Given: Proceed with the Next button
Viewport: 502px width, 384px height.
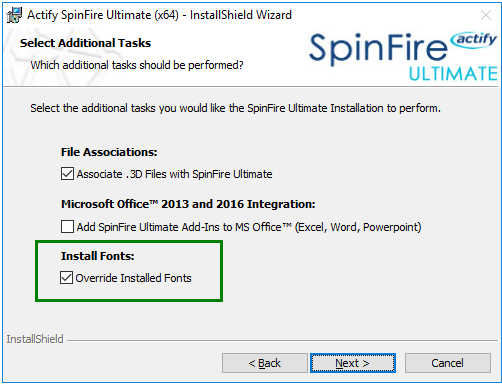Looking at the screenshot, I should pyautogui.click(x=353, y=363).
